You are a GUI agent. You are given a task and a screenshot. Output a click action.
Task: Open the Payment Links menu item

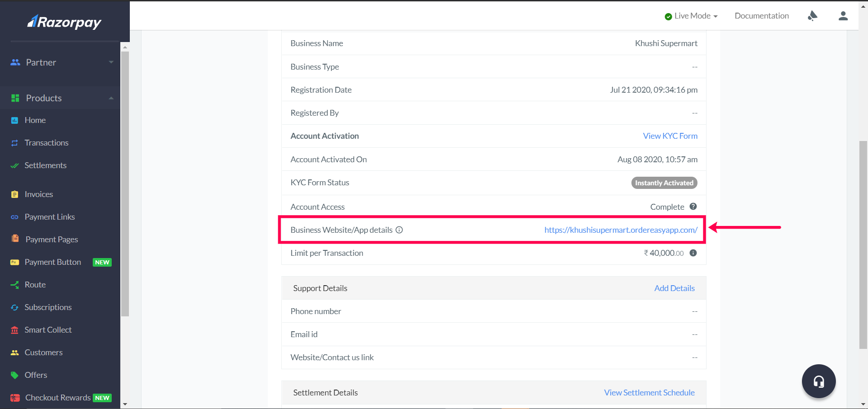tap(49, 217)
